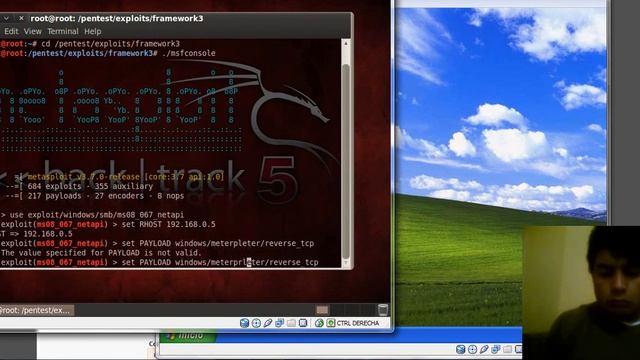Click shared folders indicator in Windows XP VM status bar
The width and height of the screenshot is (640, 360).
[x=507, y=349]
